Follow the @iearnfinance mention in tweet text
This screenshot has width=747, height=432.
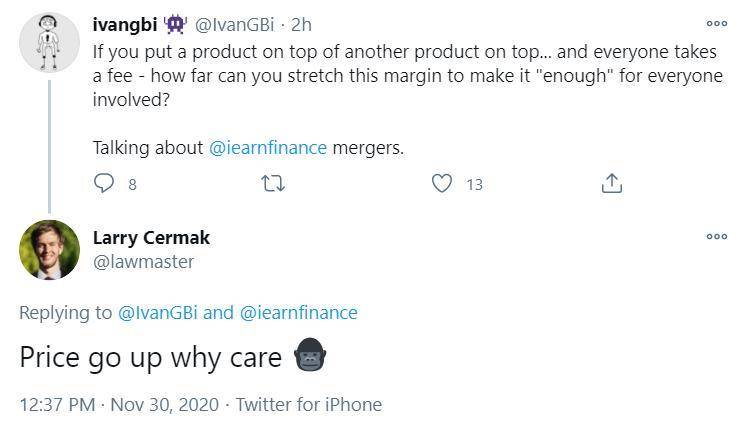(268, 147)
